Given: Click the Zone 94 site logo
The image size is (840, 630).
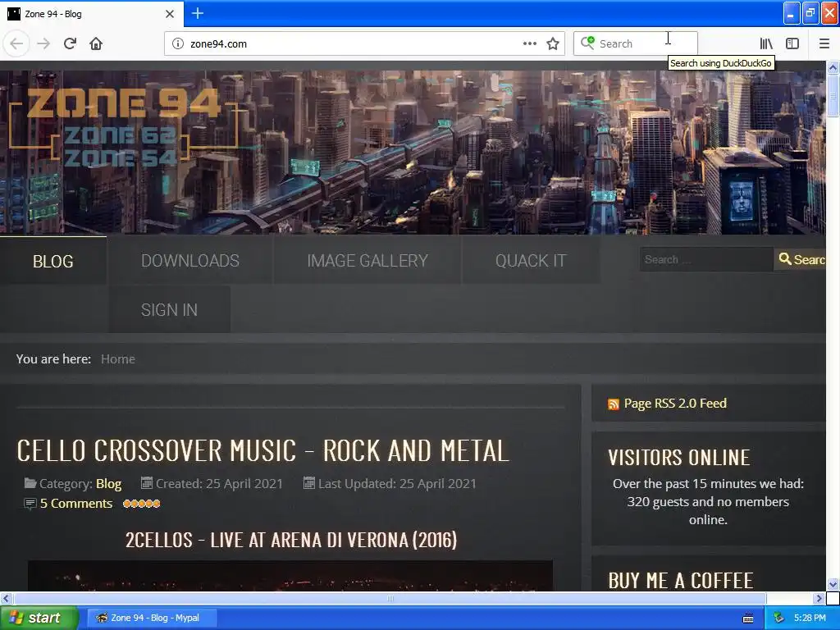Looking at the screenshot, I should 124,126.
